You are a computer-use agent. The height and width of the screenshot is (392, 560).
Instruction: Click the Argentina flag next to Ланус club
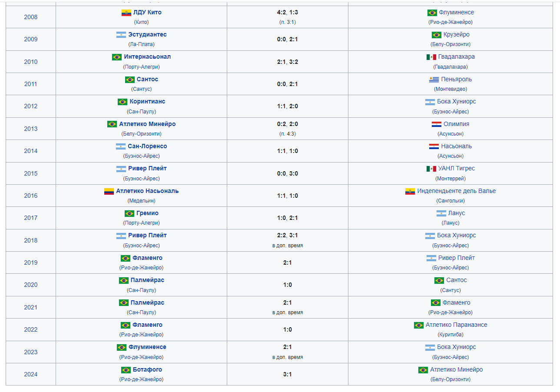tap(441, 213)
